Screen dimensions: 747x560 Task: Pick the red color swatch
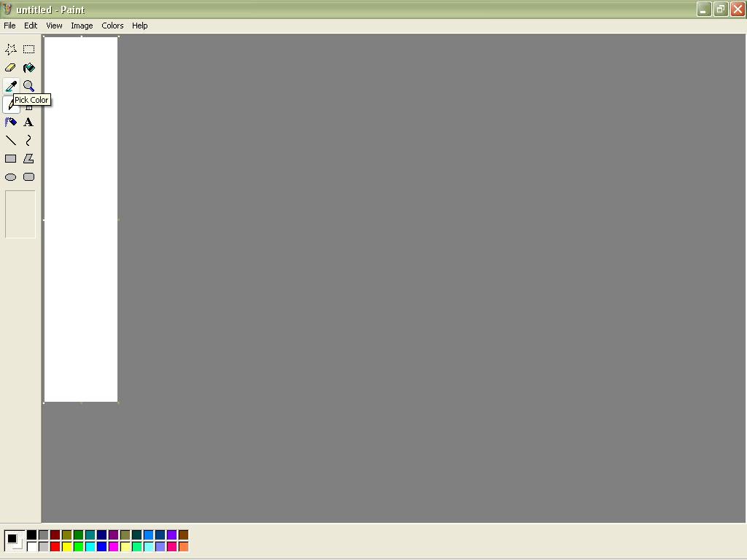(54, 545)
